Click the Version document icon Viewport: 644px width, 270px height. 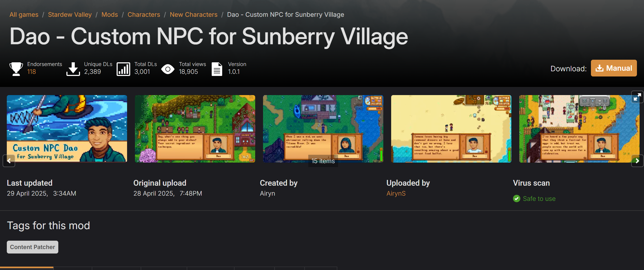(217, 69)
